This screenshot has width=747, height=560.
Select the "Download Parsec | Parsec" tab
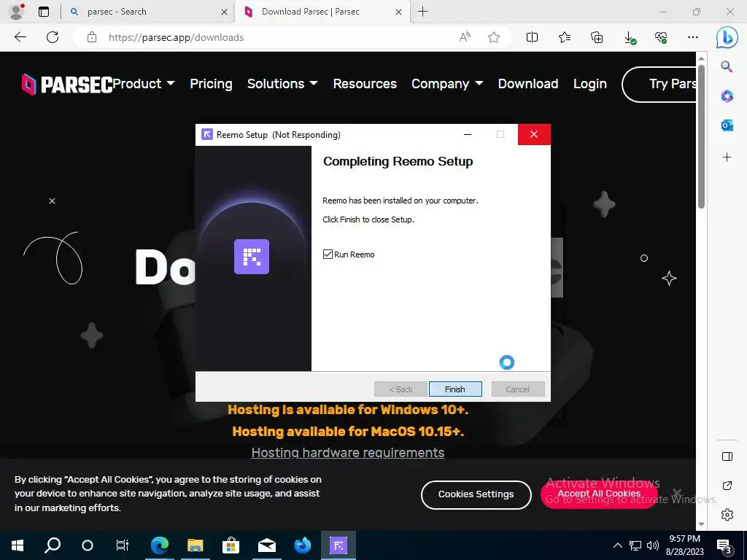pyautogui.click(x=321, y=12)
